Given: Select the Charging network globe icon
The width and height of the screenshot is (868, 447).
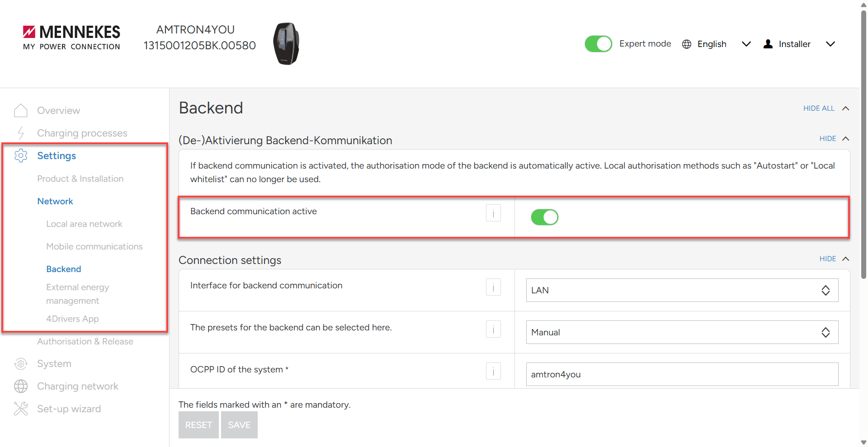Looking at the screenshot, I should coord(21,386).
